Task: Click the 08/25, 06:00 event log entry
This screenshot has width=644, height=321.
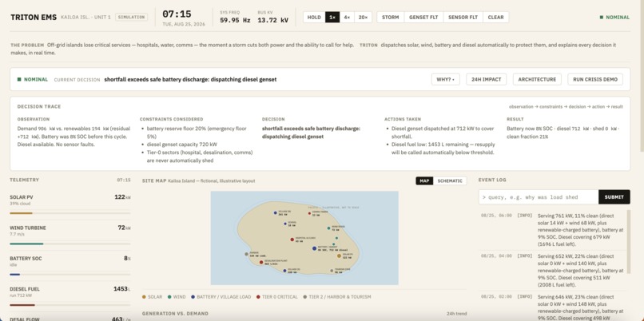Action: [553, 229]
